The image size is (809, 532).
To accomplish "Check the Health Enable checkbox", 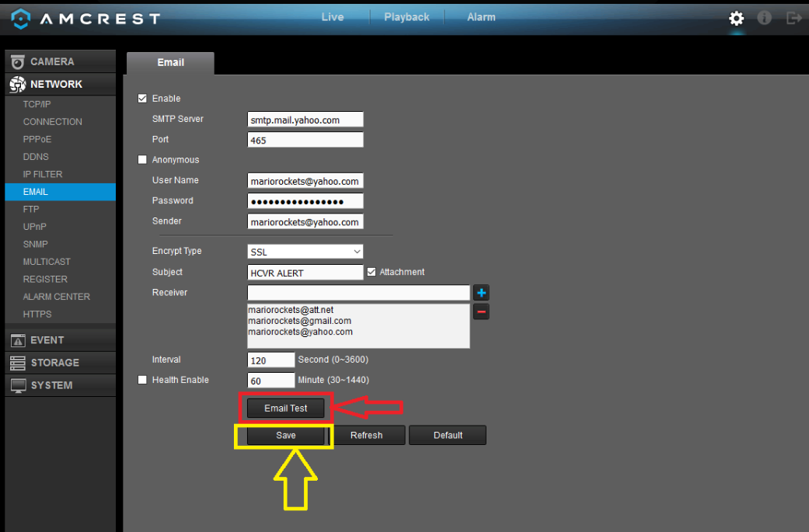I will 142,380.
